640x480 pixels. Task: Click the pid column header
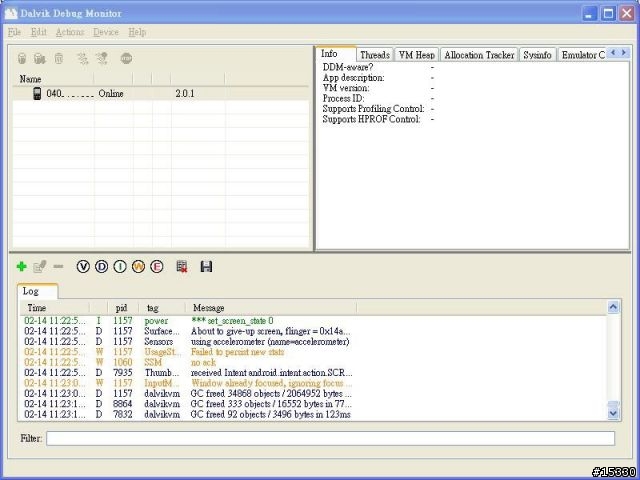pos(123,308)
